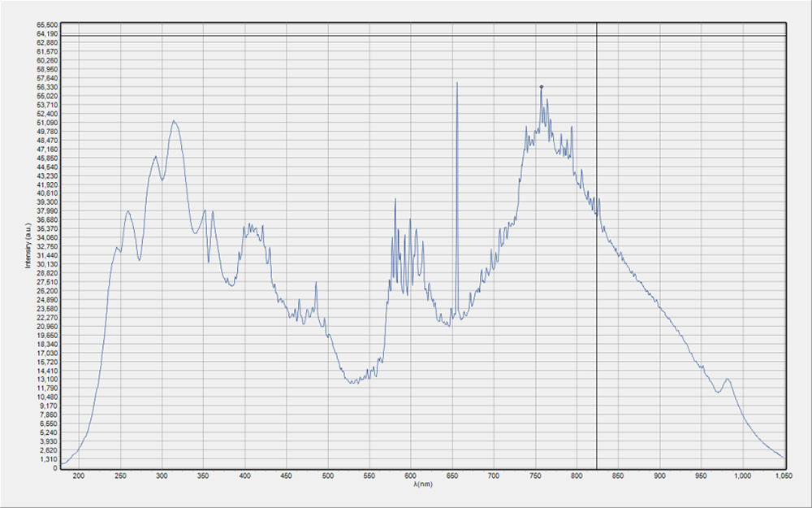
Task: Click the small bump peak near 980 nm
Action: click(727, 379)
